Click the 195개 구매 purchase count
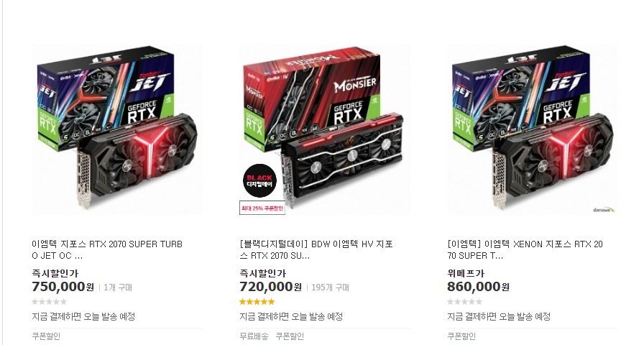This screenshot has height=345, width=644. 330,287
